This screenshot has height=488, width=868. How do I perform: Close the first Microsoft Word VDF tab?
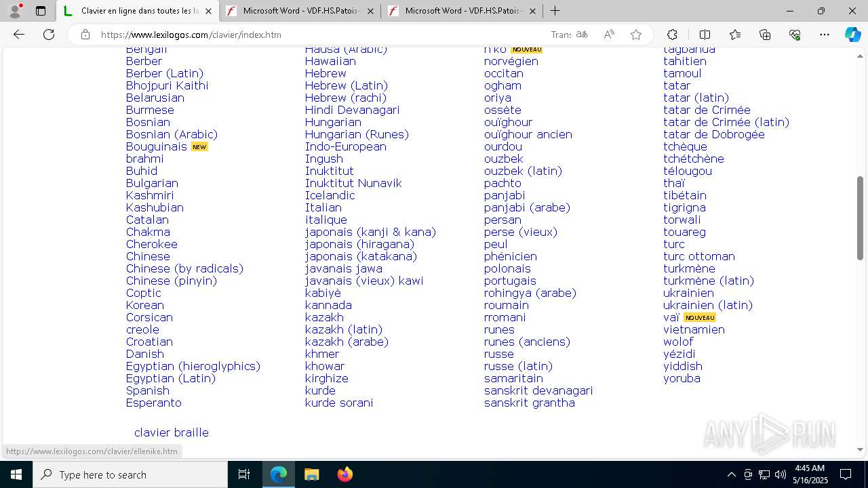click(x=370, y=11)
